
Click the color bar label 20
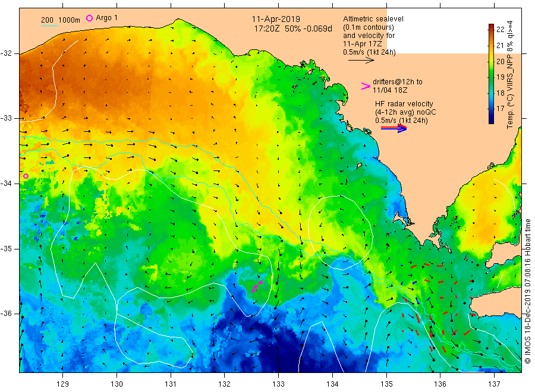(x=500, y=61)
